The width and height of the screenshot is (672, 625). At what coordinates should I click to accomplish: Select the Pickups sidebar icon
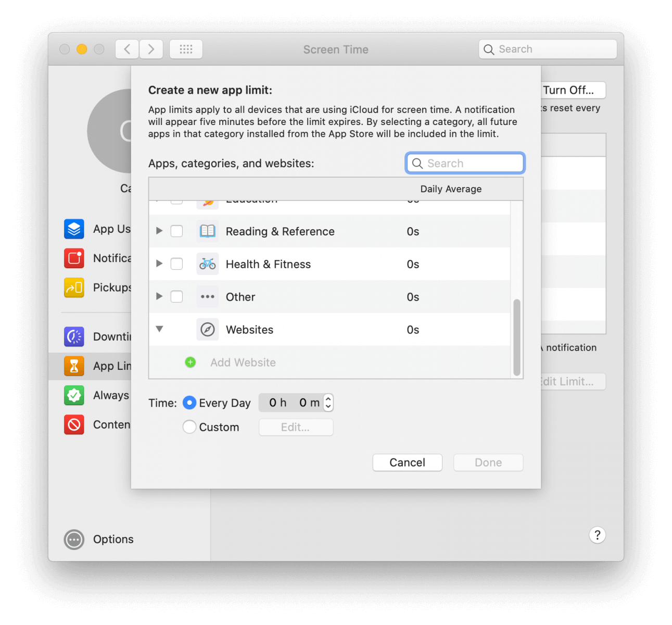point(74,287)
